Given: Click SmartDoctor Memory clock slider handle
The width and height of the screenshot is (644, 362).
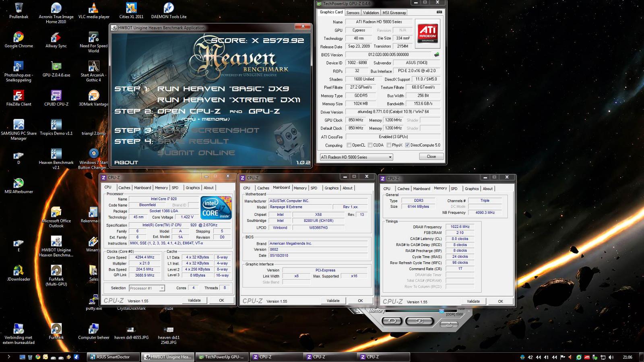Looking at the screenshot, I should pyautogui.click(x=442, y=311).
